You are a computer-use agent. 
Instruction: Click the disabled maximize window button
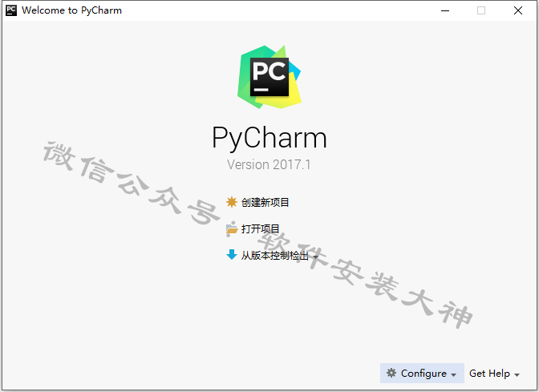481,10
